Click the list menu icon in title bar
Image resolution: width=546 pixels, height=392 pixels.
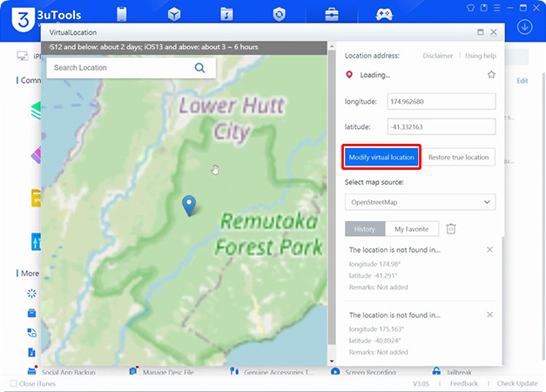(x=497, y=8)
